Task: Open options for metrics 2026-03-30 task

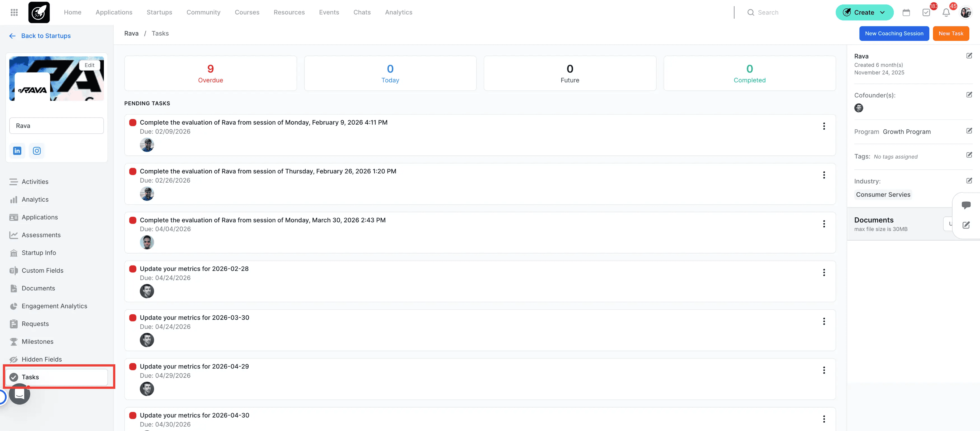Action: pos(824,321)
